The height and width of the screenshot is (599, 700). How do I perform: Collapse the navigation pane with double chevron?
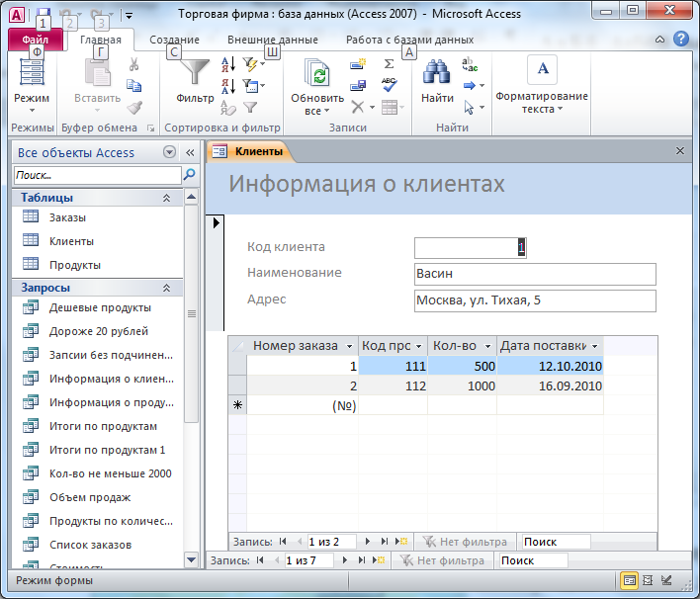(190, 152)
